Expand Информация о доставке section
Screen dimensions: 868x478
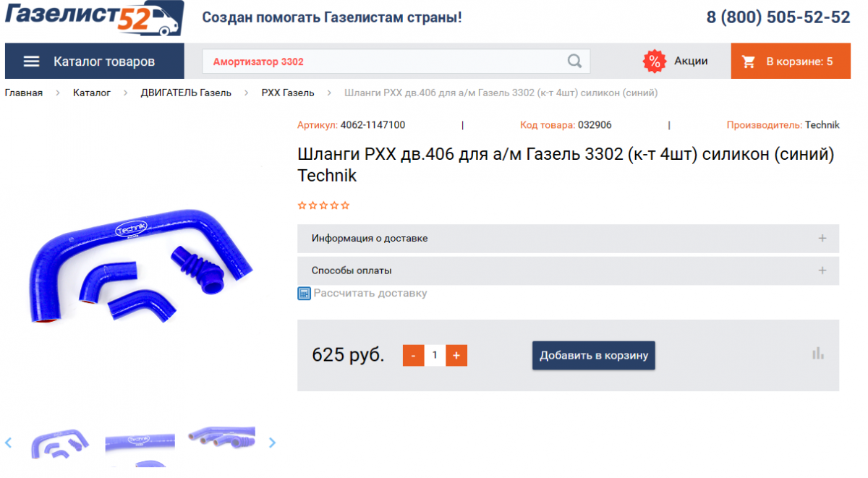568,239
